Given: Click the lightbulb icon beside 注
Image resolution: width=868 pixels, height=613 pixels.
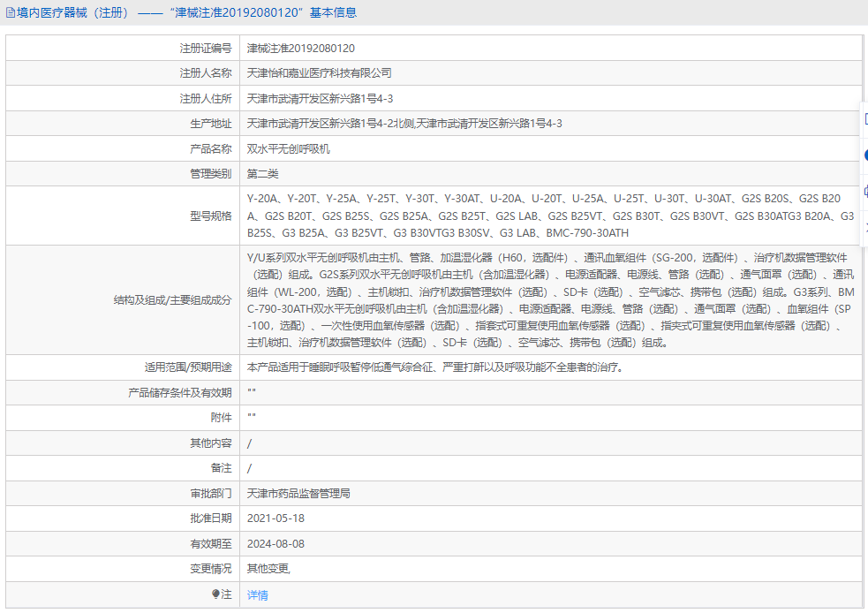Looking at the screenshot, I should (x=215, y=594).
